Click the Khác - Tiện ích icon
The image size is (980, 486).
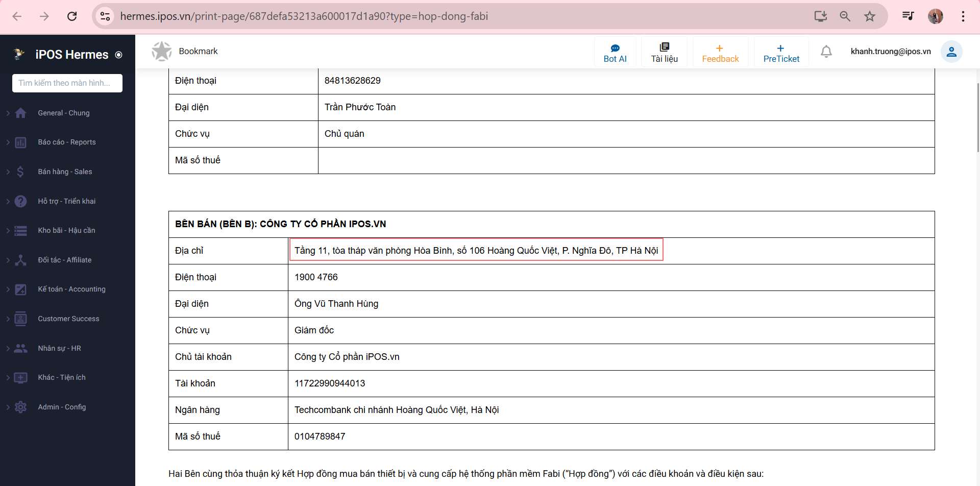point(21,378)
